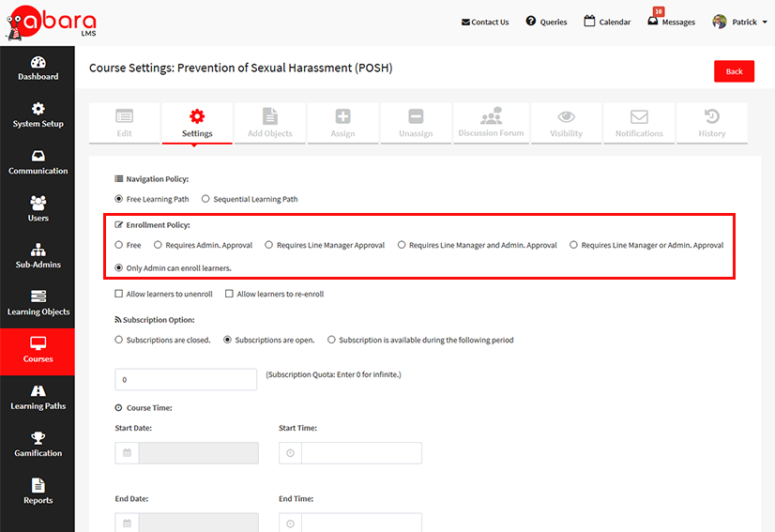The width and height of the screenshot is (775, 532).
Task: Choose Requires Line Manager or Admin. Approval
Action: click(573, 245)
